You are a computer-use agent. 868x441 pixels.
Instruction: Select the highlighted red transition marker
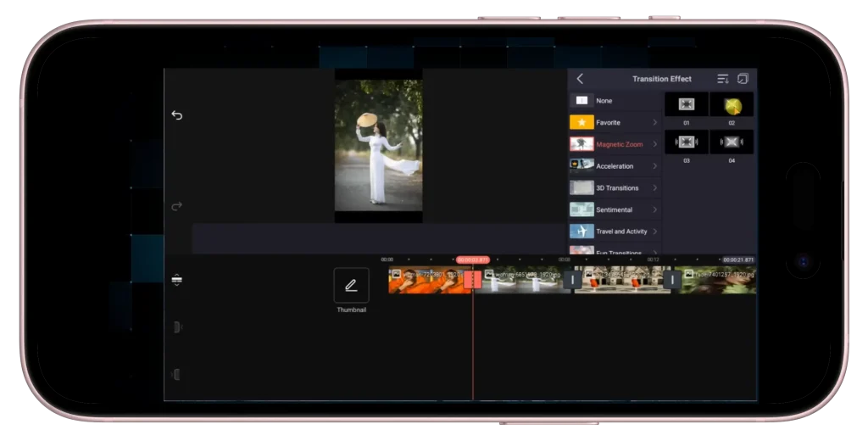click(472, 280)
